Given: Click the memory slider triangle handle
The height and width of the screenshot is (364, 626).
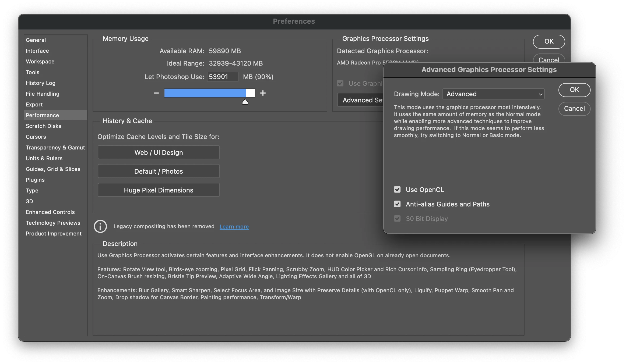Looking at the screenshot, I should [245, 102].
